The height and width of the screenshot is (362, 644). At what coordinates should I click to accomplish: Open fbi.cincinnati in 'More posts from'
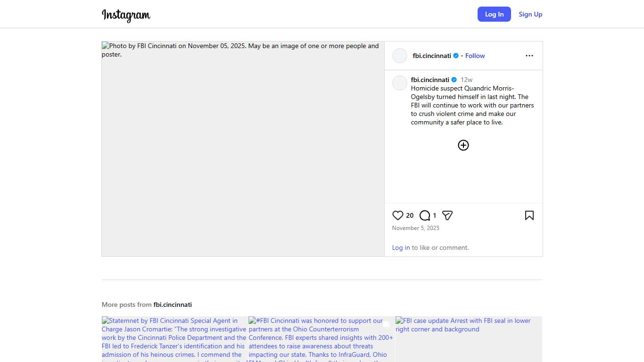tap(173, 304)
